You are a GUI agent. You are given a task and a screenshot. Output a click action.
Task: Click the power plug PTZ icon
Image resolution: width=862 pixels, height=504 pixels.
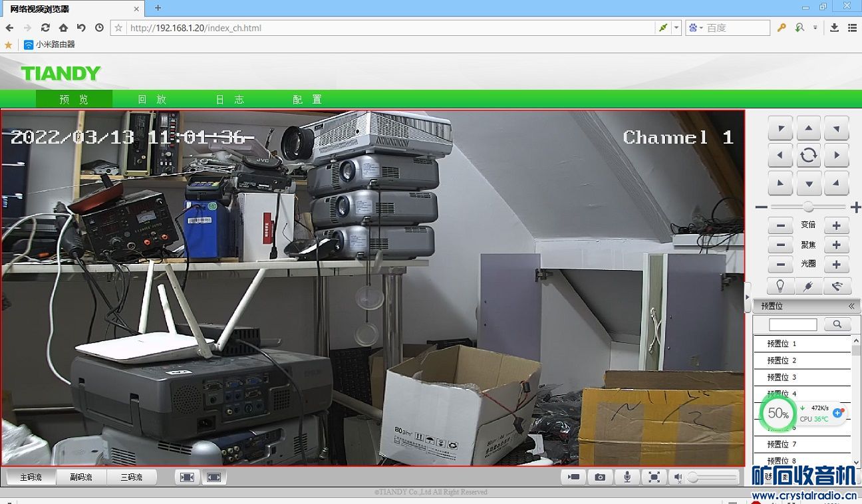(x=809, y=287)
